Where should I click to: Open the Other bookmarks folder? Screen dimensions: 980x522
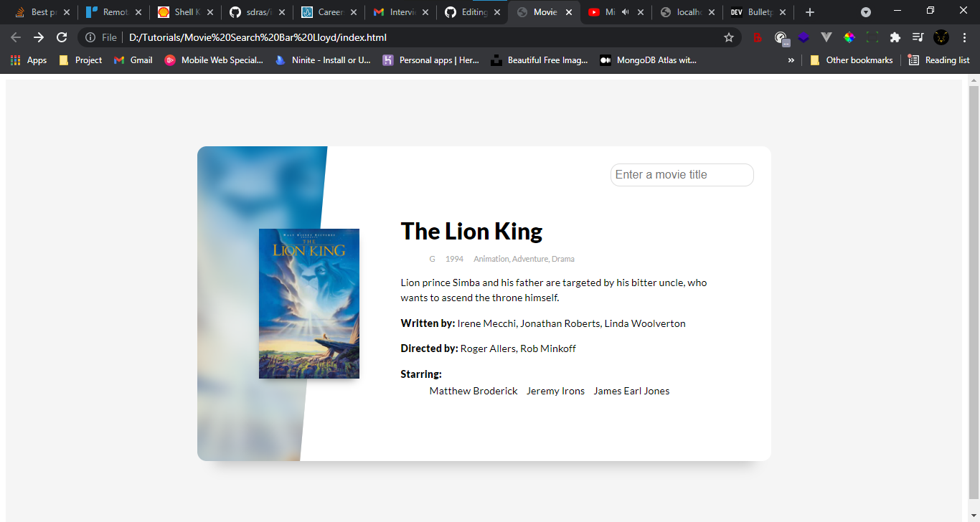click(851, 60)
